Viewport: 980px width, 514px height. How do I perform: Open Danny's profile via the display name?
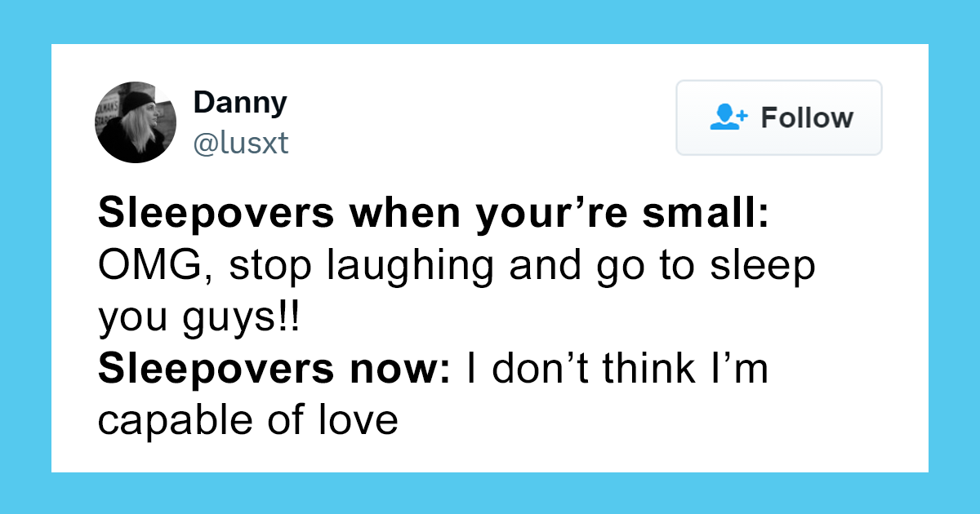[239, 102]
